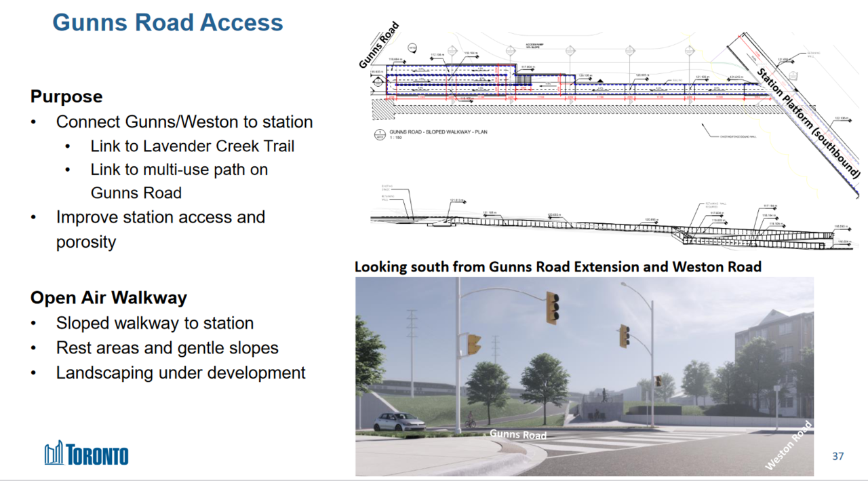This screenshot has width=868, height=481.
Task: Select the Rest areas and gentle slopes bullet
Action: click(167, 348)
